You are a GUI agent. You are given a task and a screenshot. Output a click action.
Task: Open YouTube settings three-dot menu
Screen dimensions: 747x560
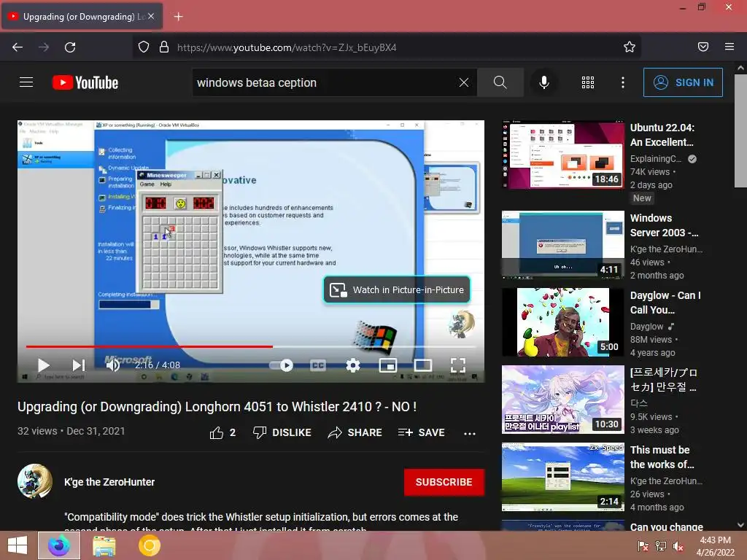click(x=623, y=82)
